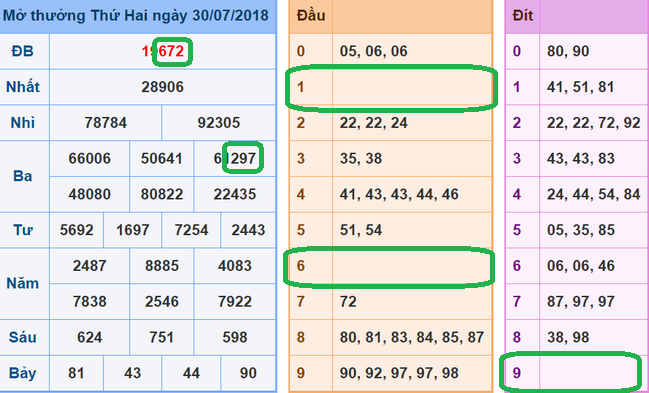The height and width of the screenshot is (393, 649).
Task: Select the 'ĐB' prize label
Action: (x=23, y=51)
